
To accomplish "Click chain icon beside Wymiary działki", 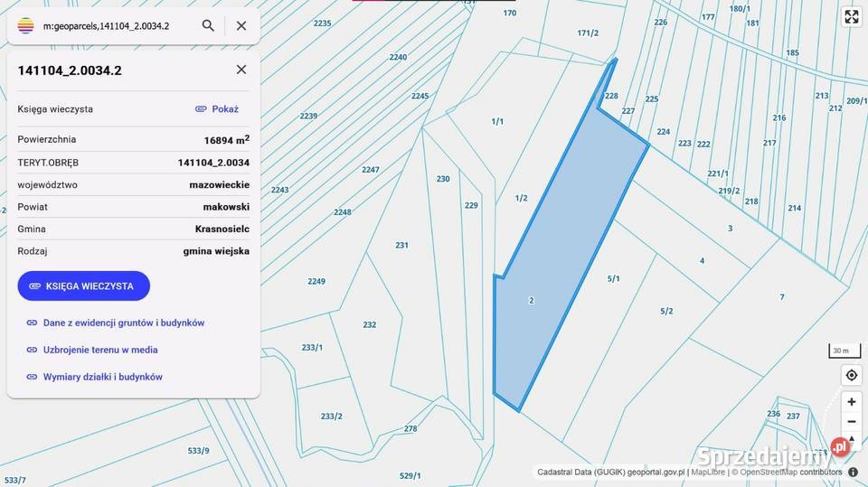I will pyautogui.click(x=33, y=377).
